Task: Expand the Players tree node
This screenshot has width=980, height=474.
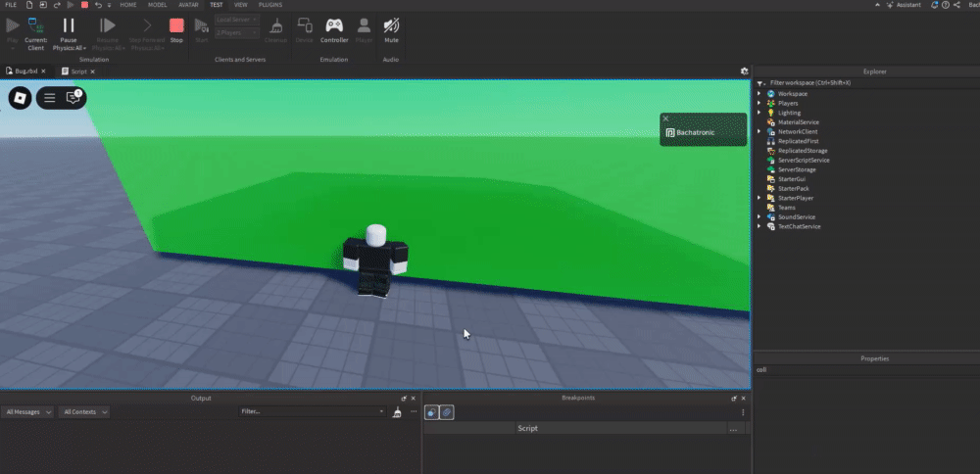Action: pos(759,103)
